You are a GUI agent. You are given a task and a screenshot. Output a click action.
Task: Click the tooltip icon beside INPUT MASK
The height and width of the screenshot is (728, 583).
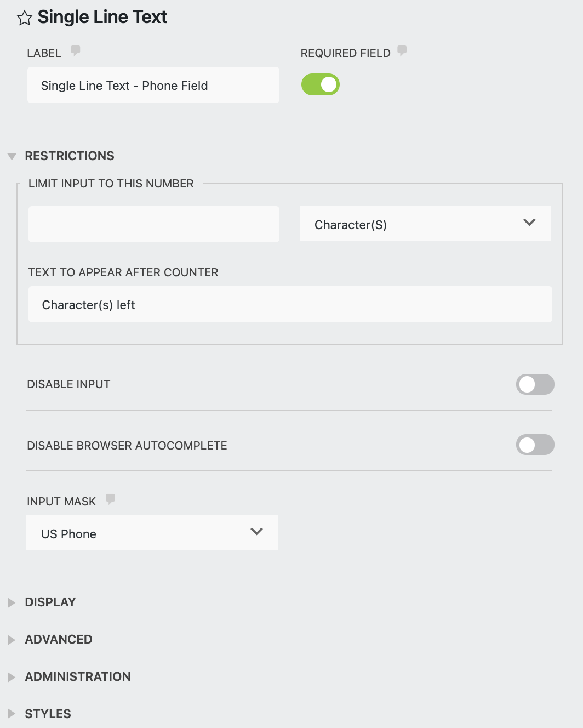pyautogui.click(x=110, y=499)
